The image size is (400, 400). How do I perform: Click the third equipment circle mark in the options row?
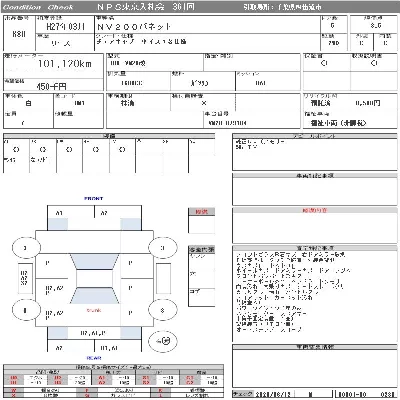pyautogui.click(x=69, y=150)
